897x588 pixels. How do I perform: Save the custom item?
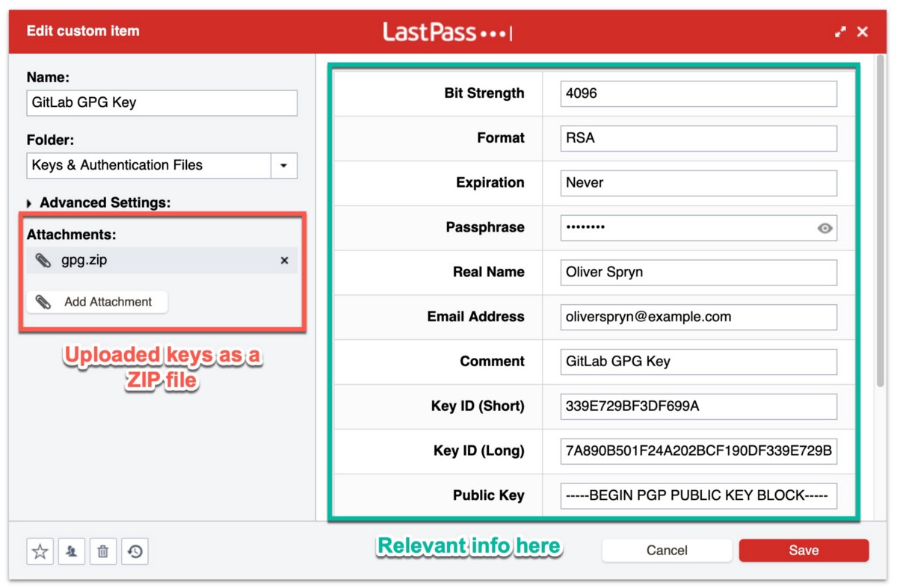[x=804, y=550]
